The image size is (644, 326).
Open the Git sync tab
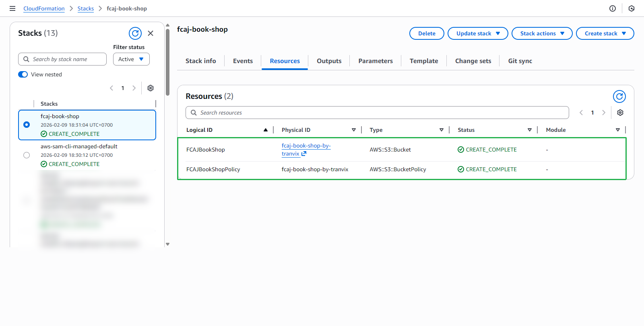[520, 61]
